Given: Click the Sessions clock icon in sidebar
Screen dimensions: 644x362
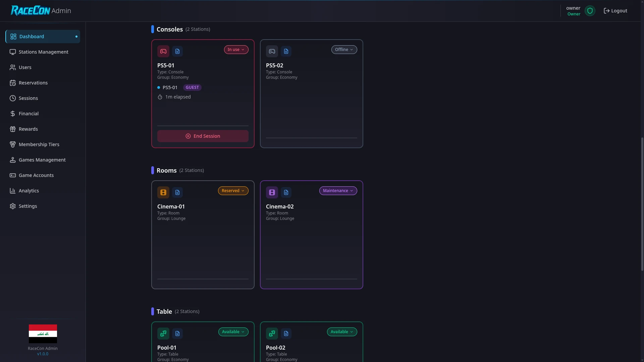Looking at the screenshot, I should click(12, 98).
